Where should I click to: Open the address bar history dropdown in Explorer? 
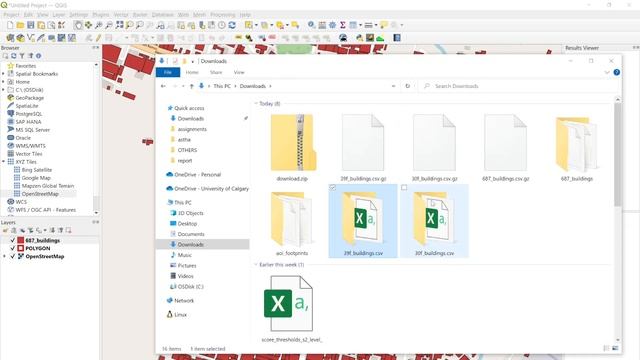click(393, 86)
